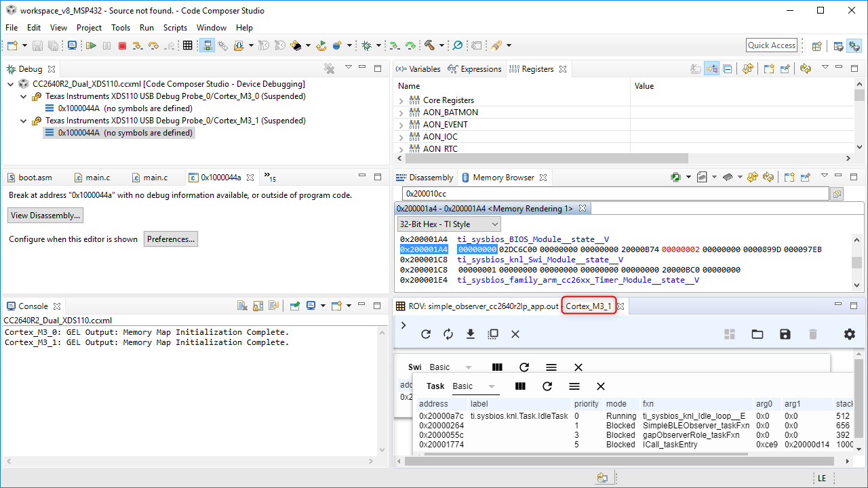Open ROV settings with the gear icon

pos(849,333)
